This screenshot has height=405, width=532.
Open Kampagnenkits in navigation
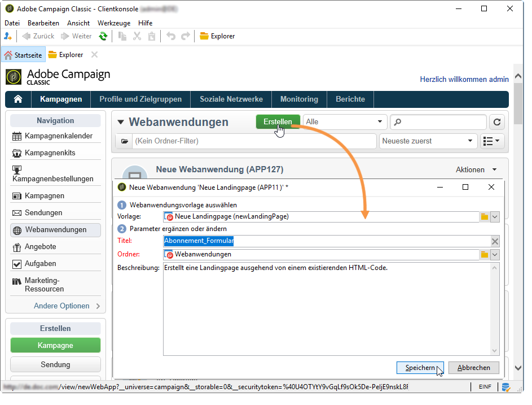56,153
